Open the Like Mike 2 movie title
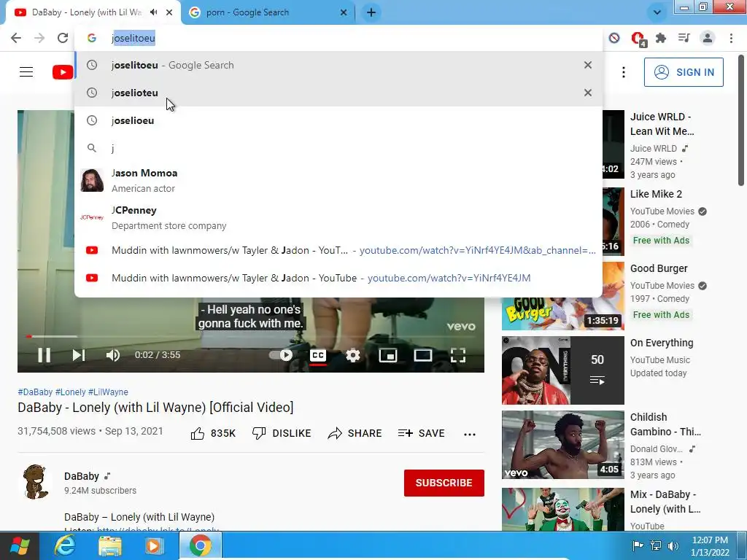 pyautogui.click(x=656, y=194)
